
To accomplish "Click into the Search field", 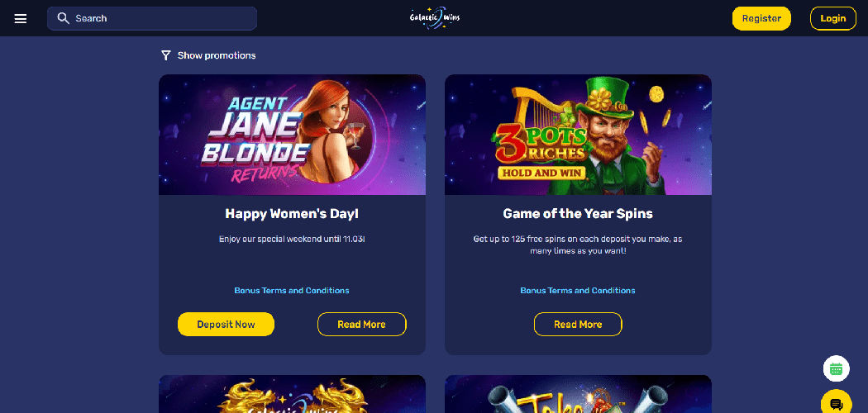I will point(152,18).
